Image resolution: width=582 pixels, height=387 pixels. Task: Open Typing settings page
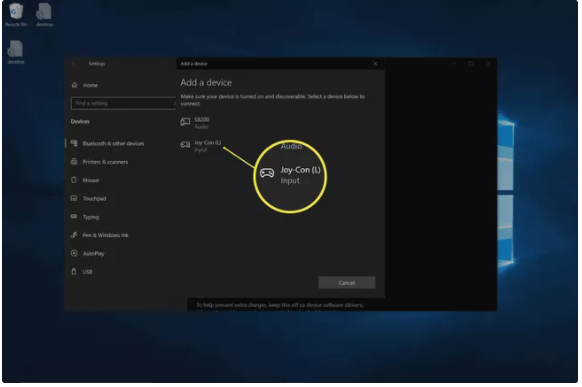(91, 217)
